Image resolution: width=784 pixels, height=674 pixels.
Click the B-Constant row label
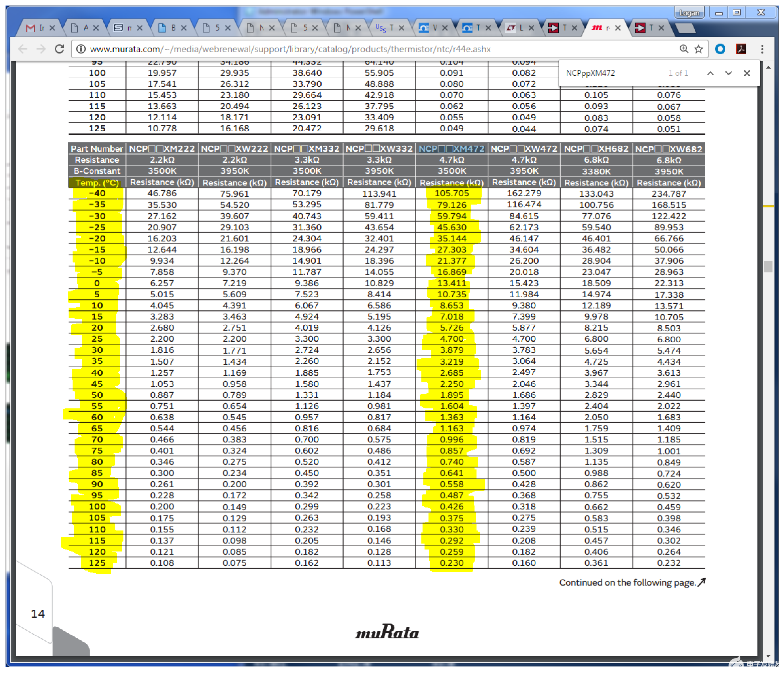[97, 171]
